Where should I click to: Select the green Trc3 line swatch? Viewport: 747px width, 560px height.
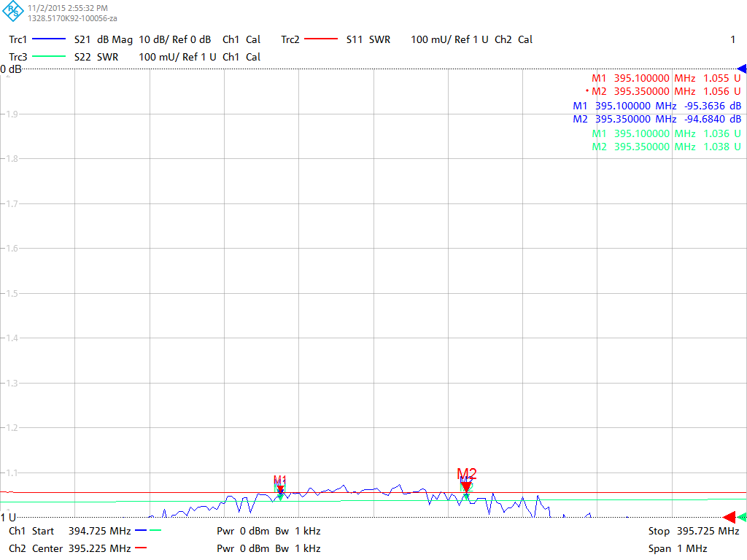coord(49,57)
